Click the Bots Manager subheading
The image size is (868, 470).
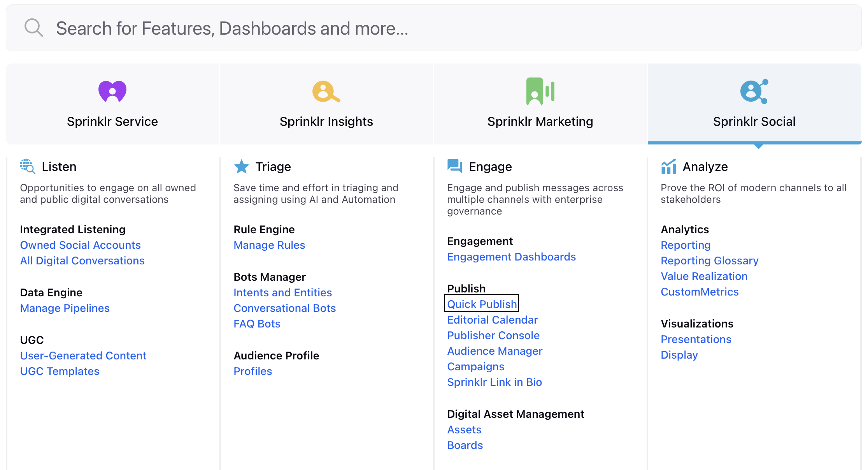[x=270, y=277]
